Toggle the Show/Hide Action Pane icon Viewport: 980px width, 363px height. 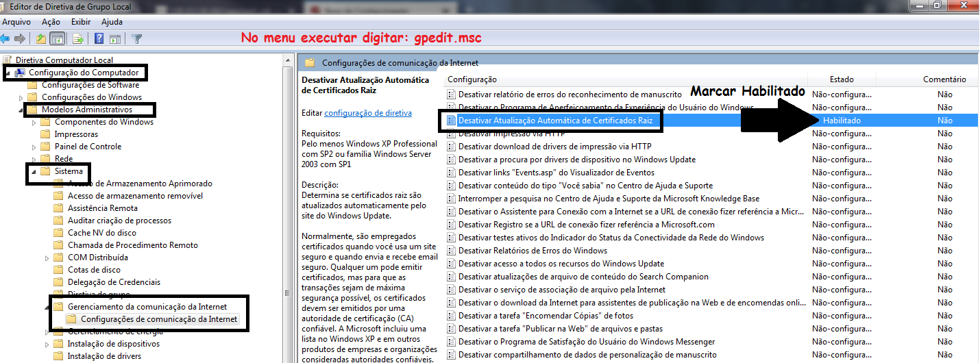point(116,38)
